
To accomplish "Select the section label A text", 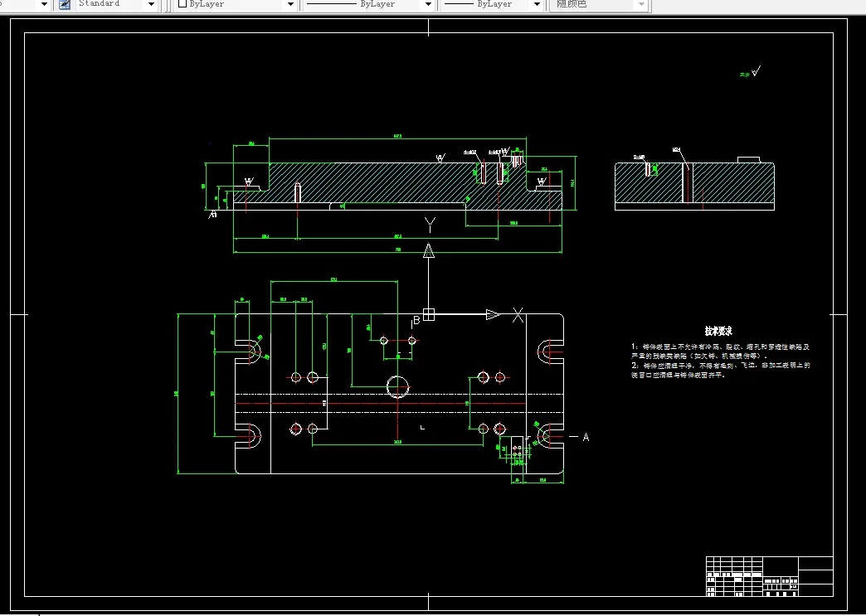I will 586,437.
